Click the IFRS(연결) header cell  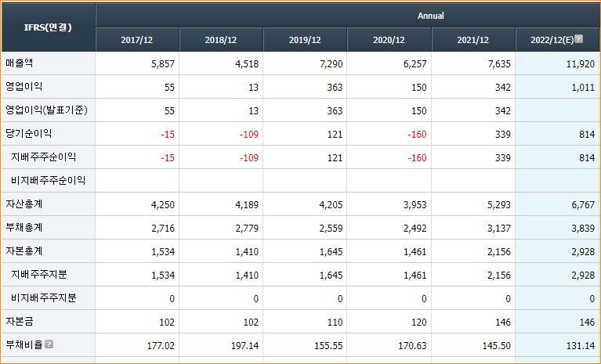pos(48,27)
